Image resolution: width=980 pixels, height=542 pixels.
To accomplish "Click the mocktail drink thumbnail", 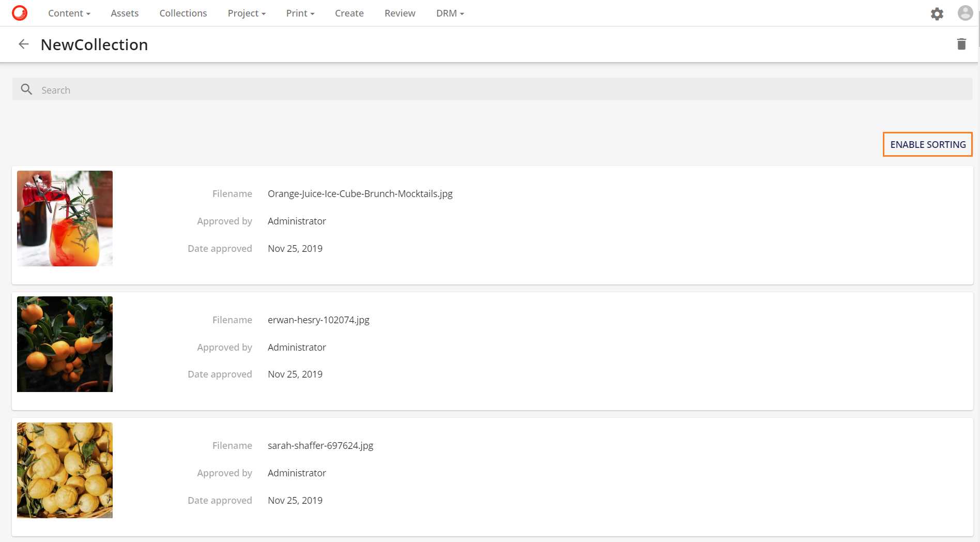I will click(65, 218).
